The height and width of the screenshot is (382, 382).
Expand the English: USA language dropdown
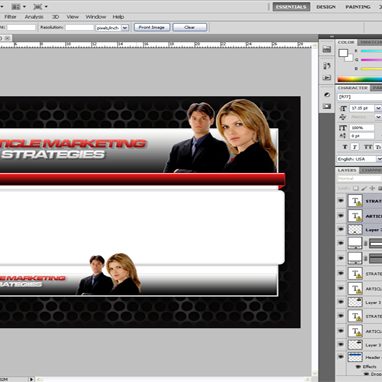[379, 159]
